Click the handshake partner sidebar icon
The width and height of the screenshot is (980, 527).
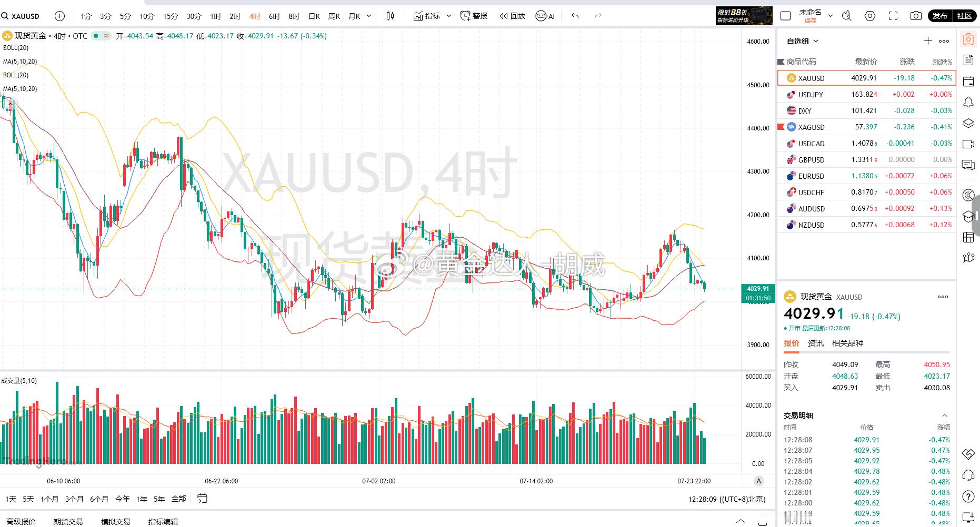pyautogui.click(x=968, y=454)
